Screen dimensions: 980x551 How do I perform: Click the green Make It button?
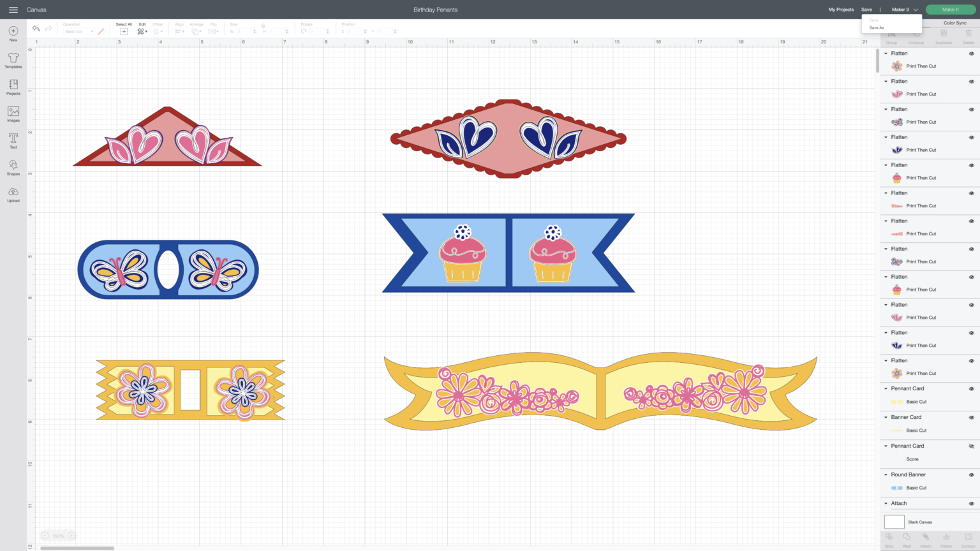point(950,10)
